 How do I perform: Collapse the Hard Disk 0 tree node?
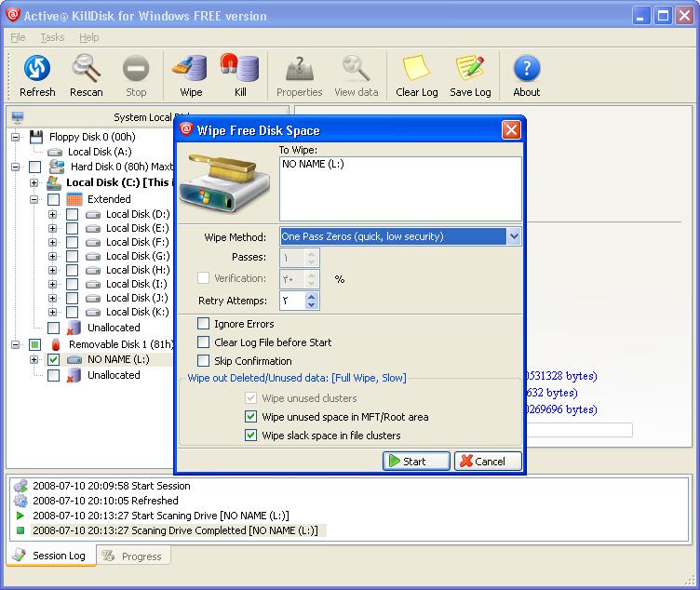[x=16, y=168]
